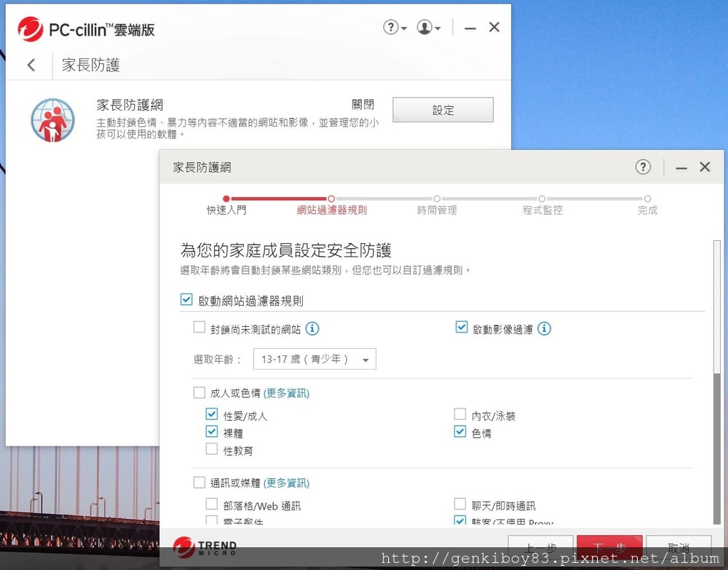Screen dimensions: 728x570
Task: Click the 下一步 button
Action: coord(609,547)
